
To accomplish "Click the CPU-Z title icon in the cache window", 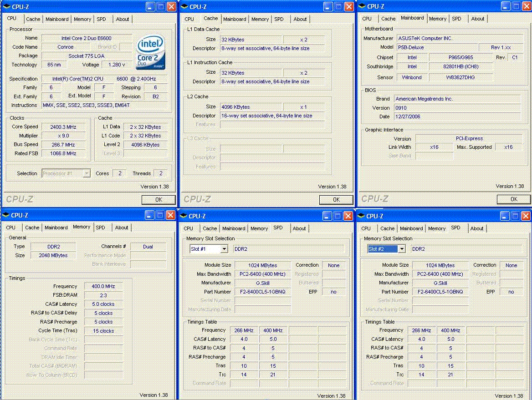I will (184, 6).
